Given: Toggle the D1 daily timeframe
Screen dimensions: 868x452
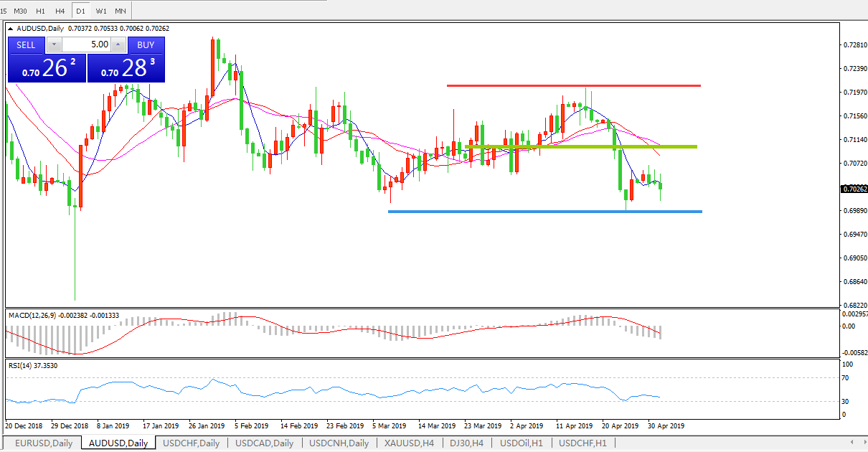Looking at the screenshot, I should tap(80, 11).
